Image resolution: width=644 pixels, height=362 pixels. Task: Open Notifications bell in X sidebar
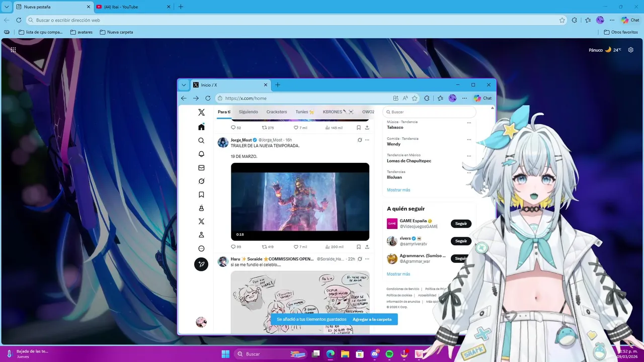(201, 154)
